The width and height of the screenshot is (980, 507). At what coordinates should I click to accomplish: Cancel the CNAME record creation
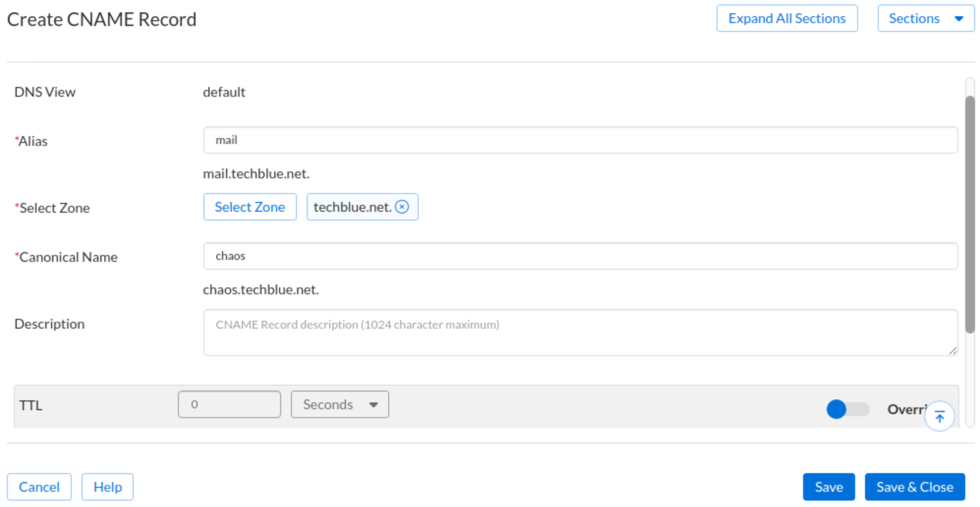(x=39, y=487)
